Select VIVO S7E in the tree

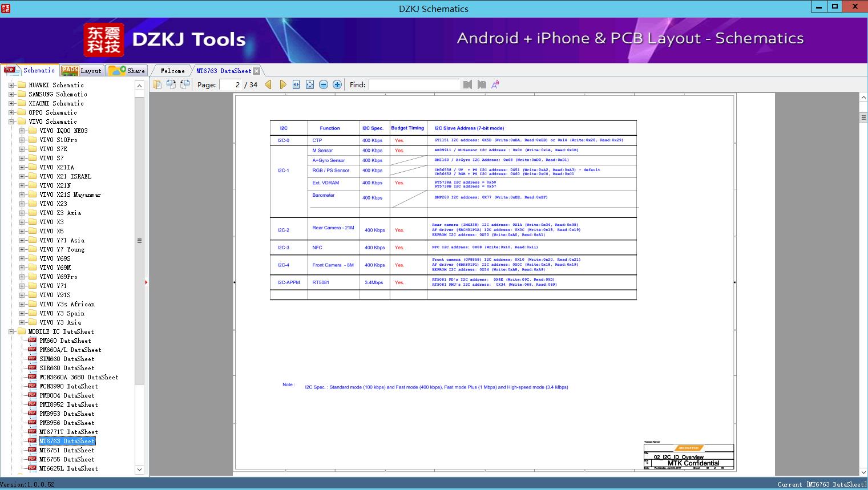[x=53, y=149]
